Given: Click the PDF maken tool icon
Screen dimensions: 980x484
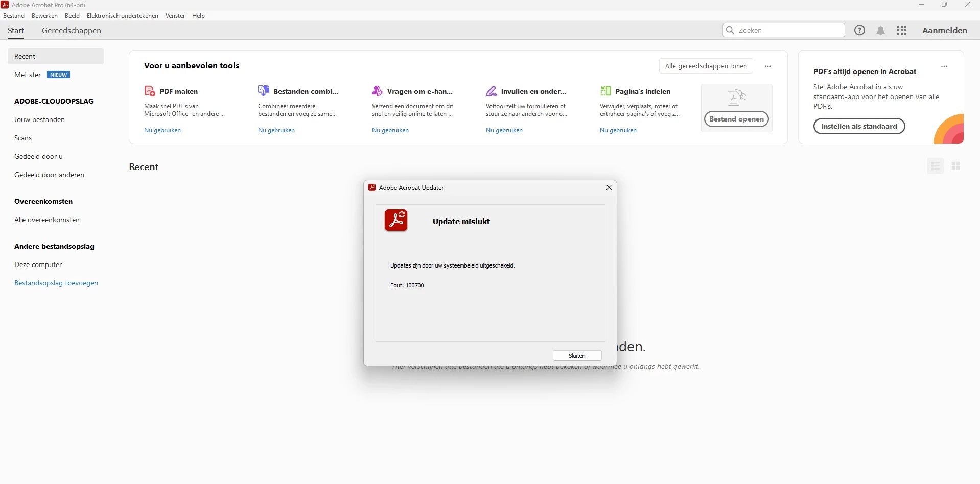Looking at the screenshot, I should point(150,91).
